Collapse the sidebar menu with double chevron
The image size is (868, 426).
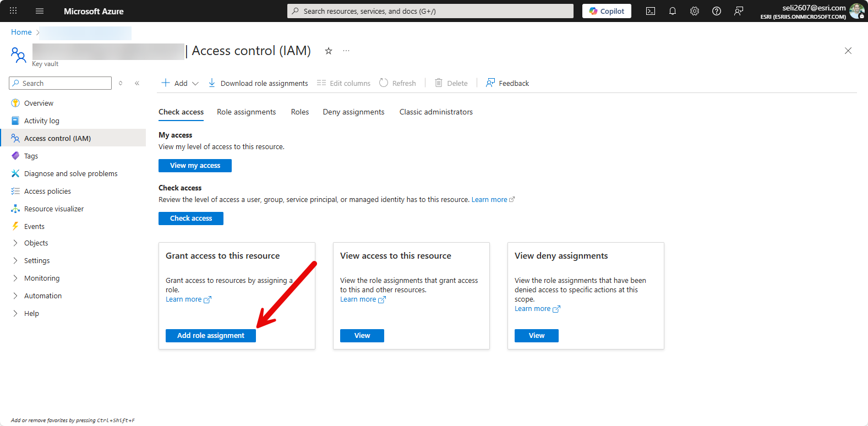(137, 83)
